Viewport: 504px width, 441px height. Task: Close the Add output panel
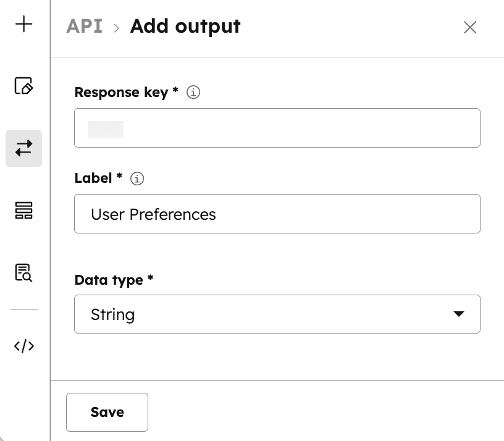pyautogui.click(x=470, y=27)
